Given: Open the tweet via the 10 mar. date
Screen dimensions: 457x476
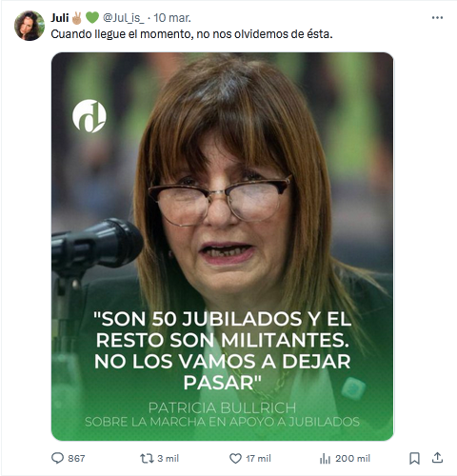Looking at the screenshot, I should tap(172, 18).
